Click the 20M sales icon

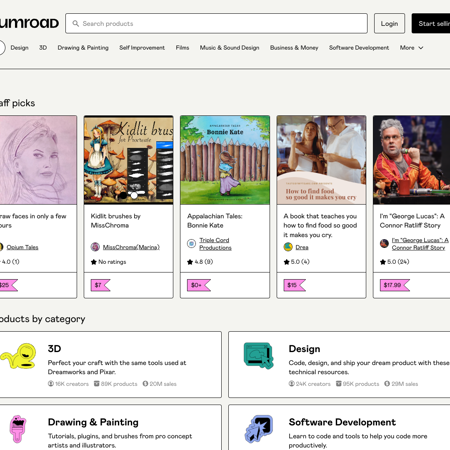coord(145,384)
